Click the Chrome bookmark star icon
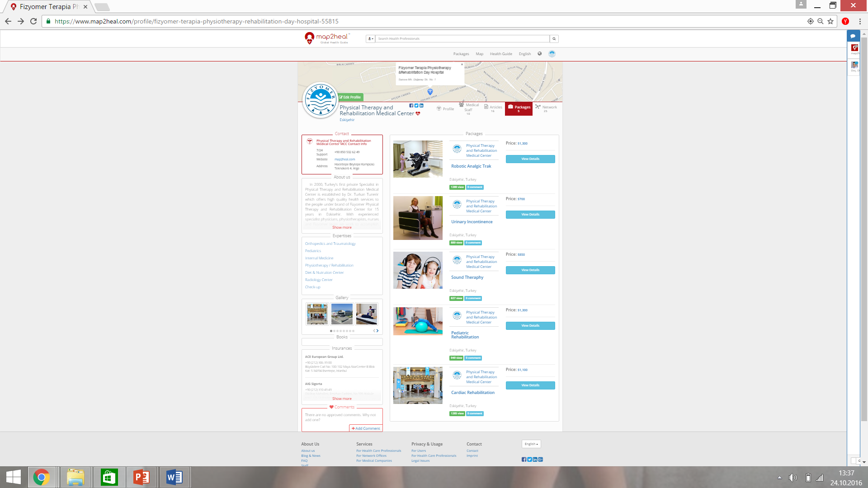The width and height of the screenshot is (868, 488). click(830, 21)
